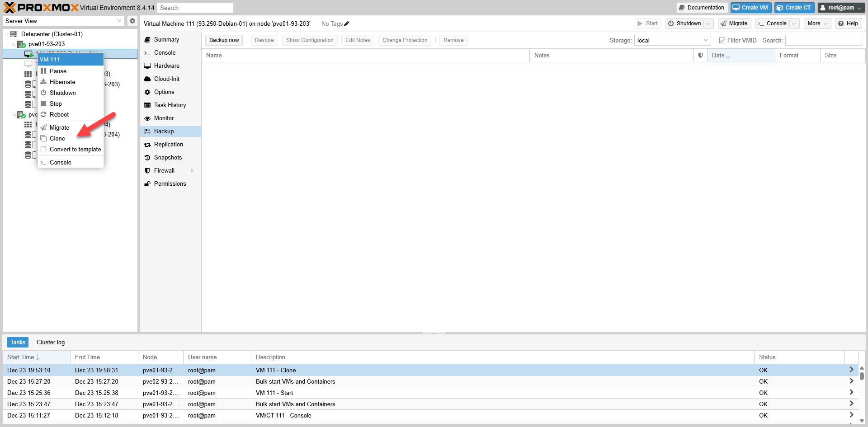Choose Clone from the VM context menu
This screenshot has width=868, height=427.
click(x=57, y=139)
